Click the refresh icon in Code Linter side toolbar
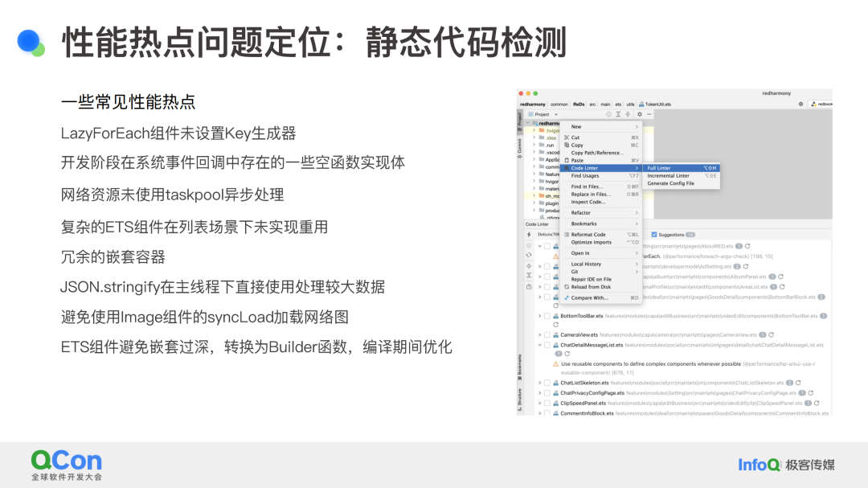The image size is (868, 488). 529,256
